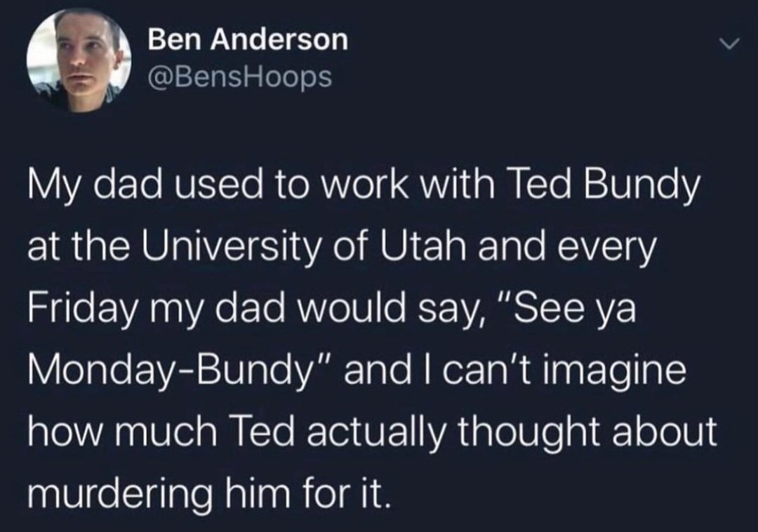
Task: Click the words "can't imagine" in the tweet
Action: 566,369
